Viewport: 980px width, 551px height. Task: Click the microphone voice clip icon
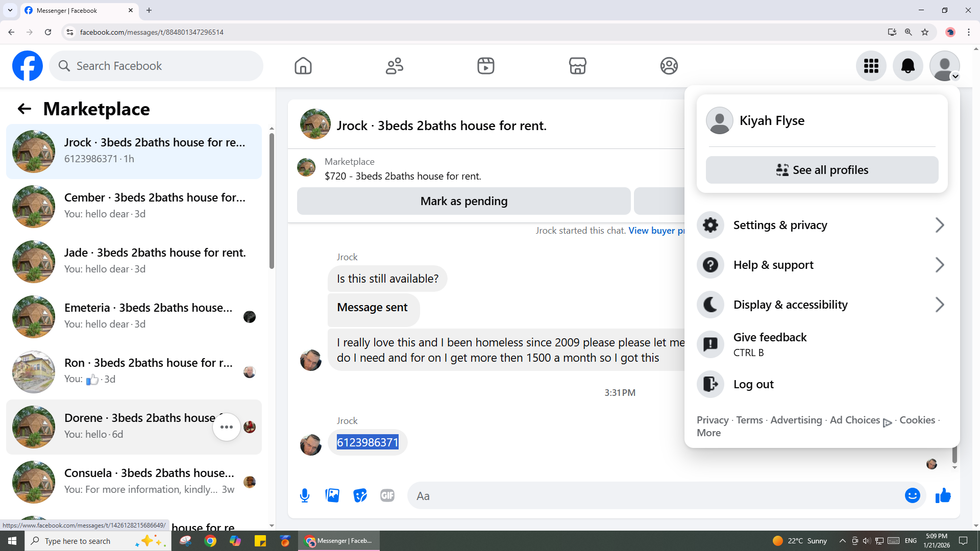305,495
